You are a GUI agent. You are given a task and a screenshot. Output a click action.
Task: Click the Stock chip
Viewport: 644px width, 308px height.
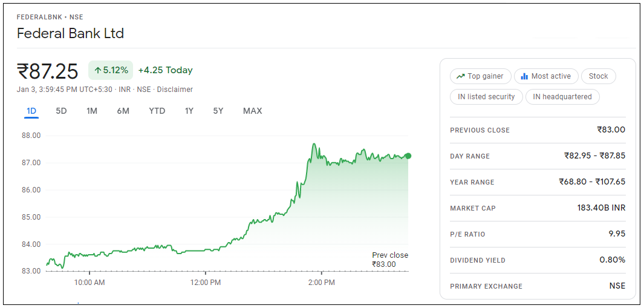coord(598,76)
